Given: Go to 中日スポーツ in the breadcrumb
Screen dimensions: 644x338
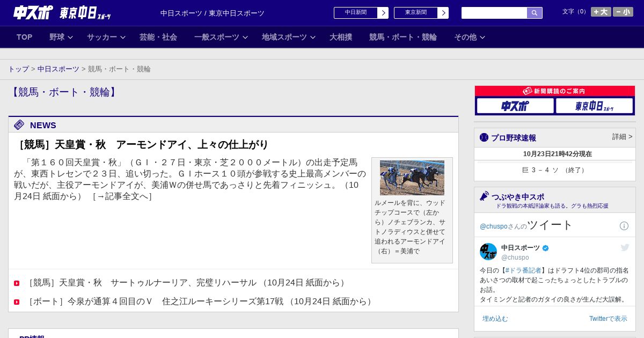Looking at the screenshot, I should (x=58, y=69).
